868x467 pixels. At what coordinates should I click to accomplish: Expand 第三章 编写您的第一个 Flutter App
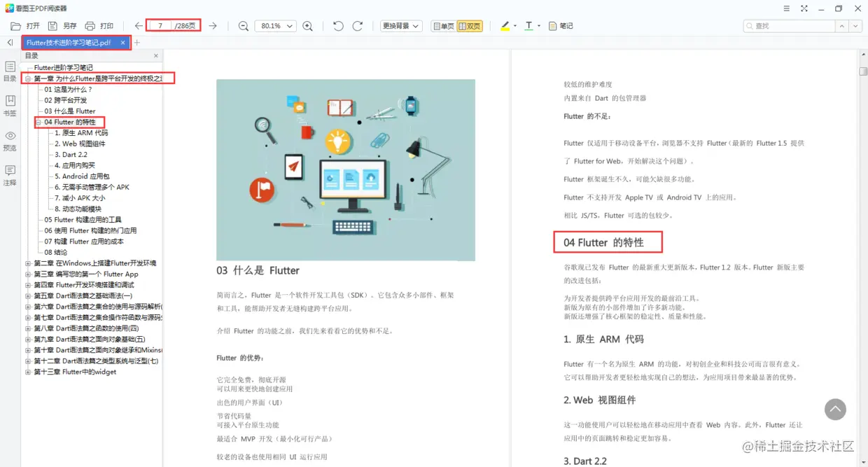tap(28, 274)
